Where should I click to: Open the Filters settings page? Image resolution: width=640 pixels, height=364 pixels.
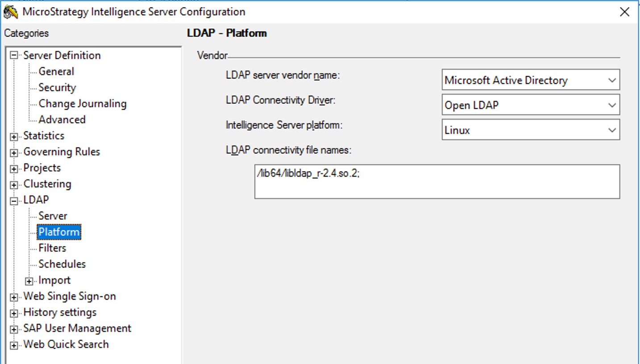[52, 248]
